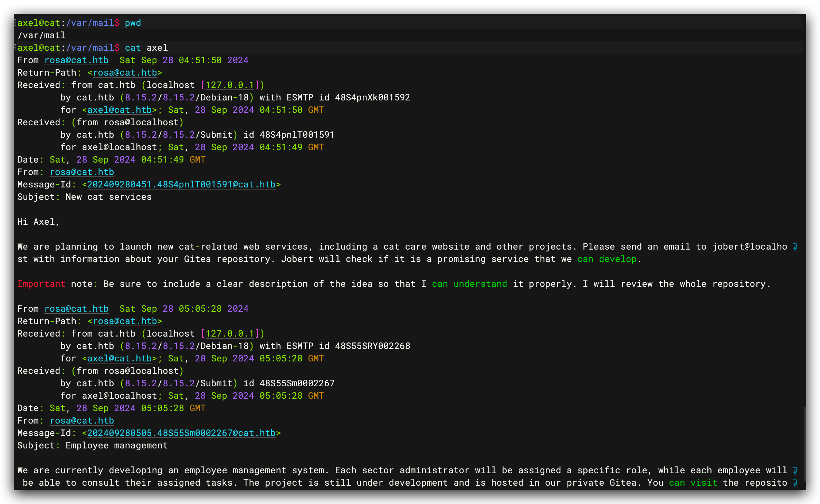The height and width of the screenshot is (504, 820).
Task: Click the output marker beside /var/mail line
Action: point(15,35)
